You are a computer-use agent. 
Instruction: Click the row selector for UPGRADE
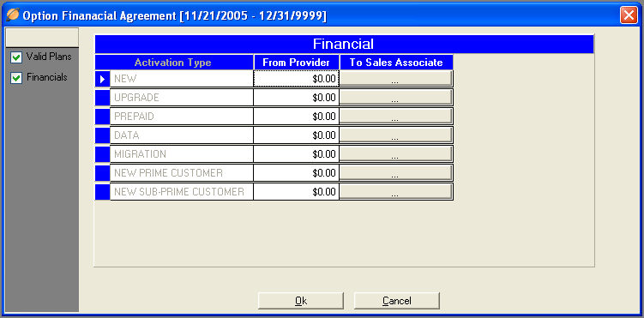tap(102, 97)
